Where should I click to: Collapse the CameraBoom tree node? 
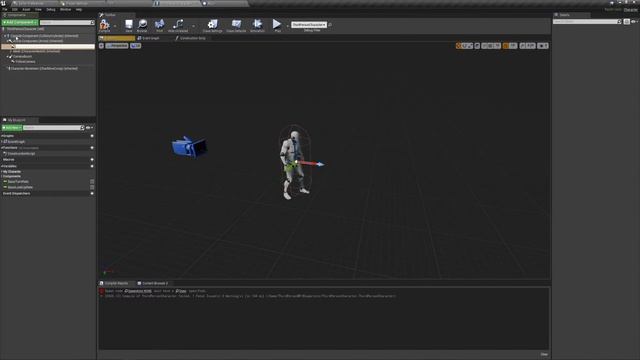pyautogui.click(x=8, y=56)
